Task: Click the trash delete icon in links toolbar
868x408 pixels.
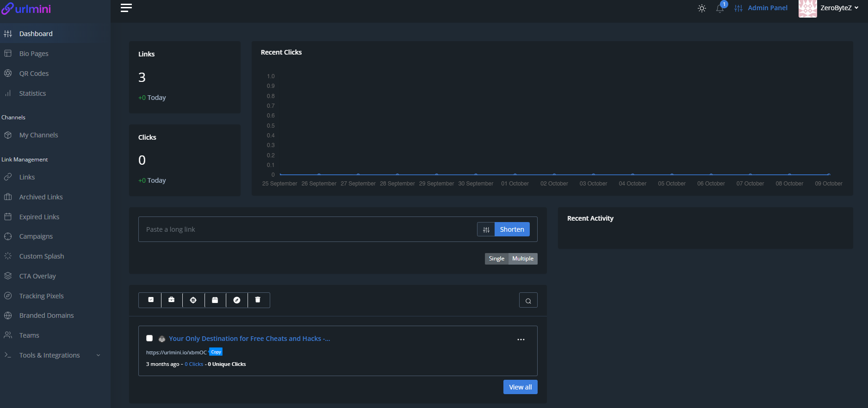Action: pos(258,300)
